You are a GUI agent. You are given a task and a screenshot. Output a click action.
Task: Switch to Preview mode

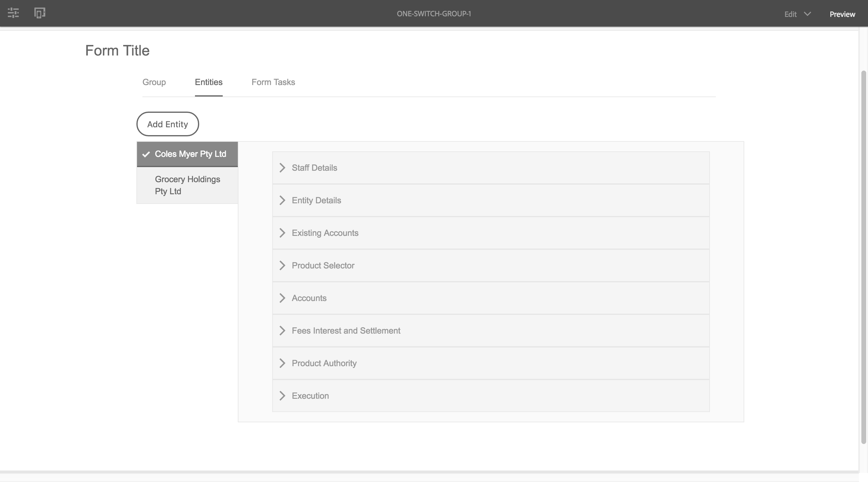pos(842,14)
